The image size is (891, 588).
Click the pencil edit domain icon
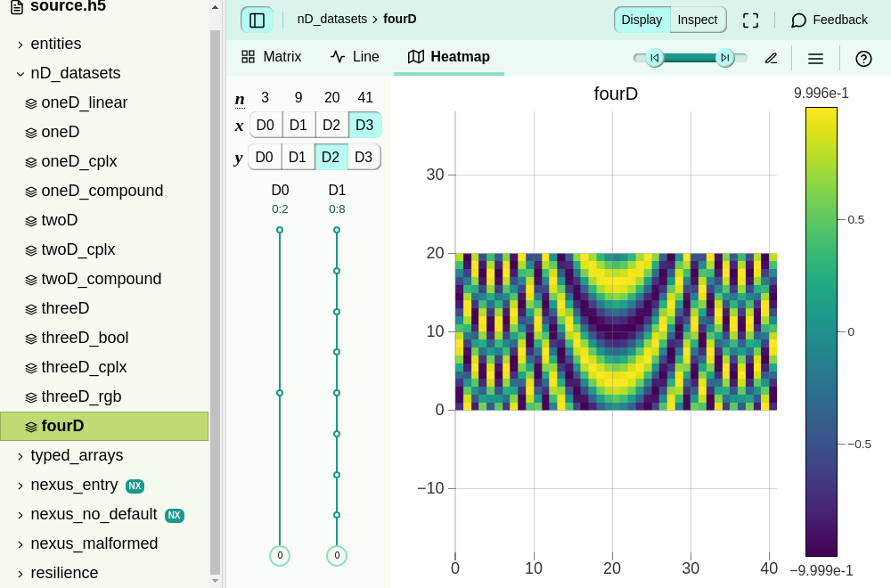coord(771,59)
